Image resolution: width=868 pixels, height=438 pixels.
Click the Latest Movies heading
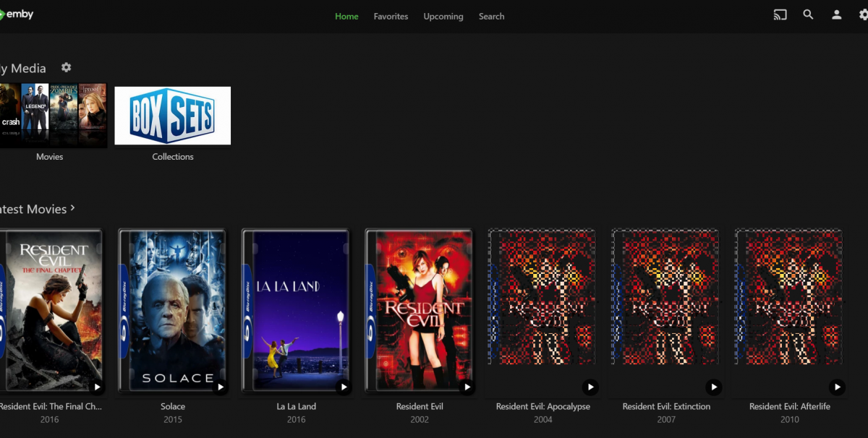[33, 209]
